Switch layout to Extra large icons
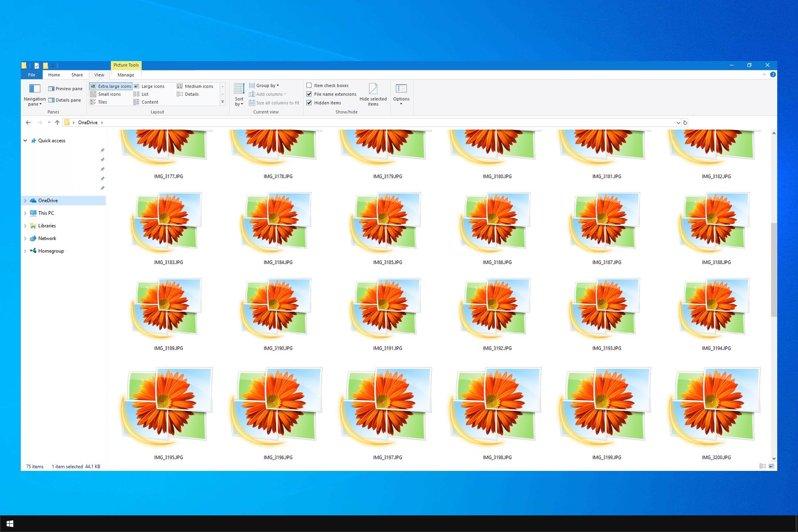 tap(111, 86)
